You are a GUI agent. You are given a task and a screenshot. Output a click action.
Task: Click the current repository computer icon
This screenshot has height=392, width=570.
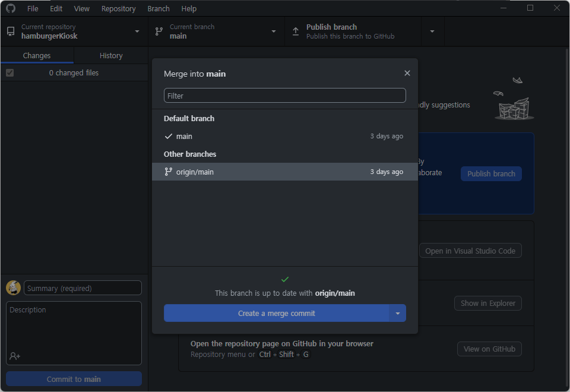(x=11, y=31)
